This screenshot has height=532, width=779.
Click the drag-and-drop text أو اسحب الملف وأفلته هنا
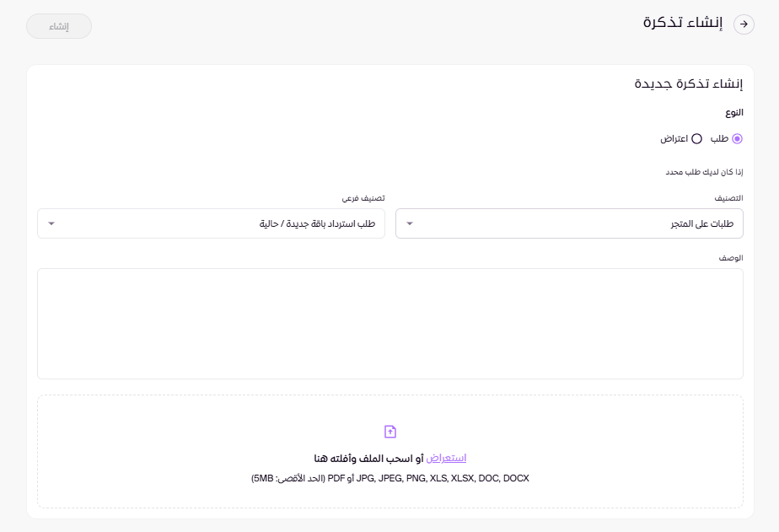click(368, 458)
